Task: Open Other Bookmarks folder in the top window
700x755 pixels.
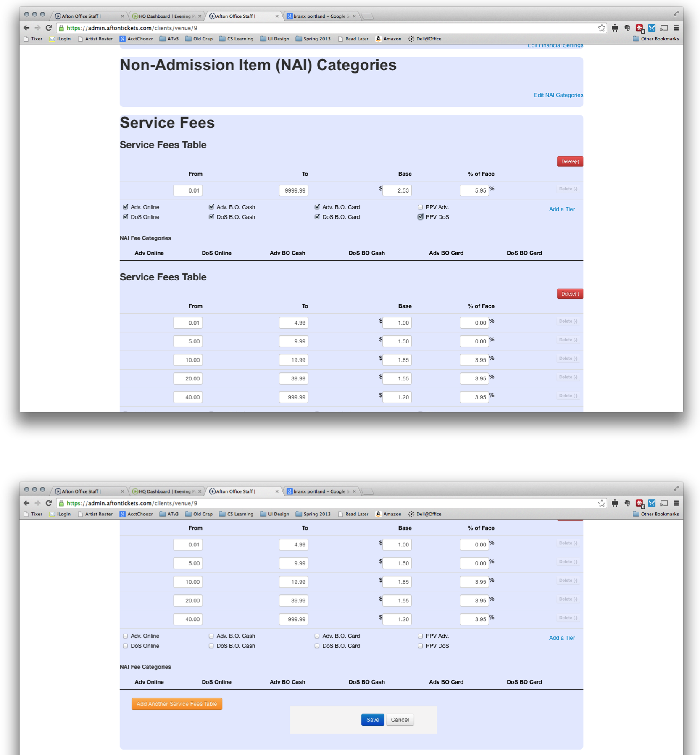Action: [x=656, y=39]
